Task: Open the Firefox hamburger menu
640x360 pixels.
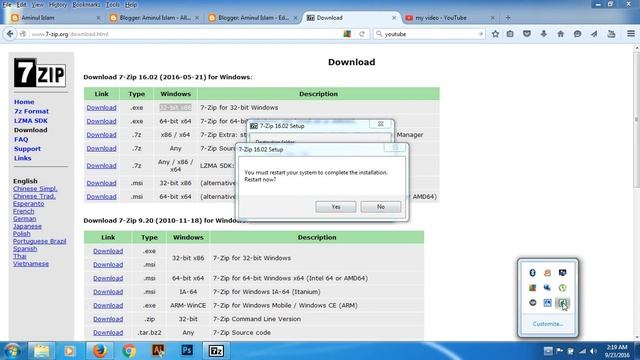Action: pyautogui.click(x=631, y=34)
